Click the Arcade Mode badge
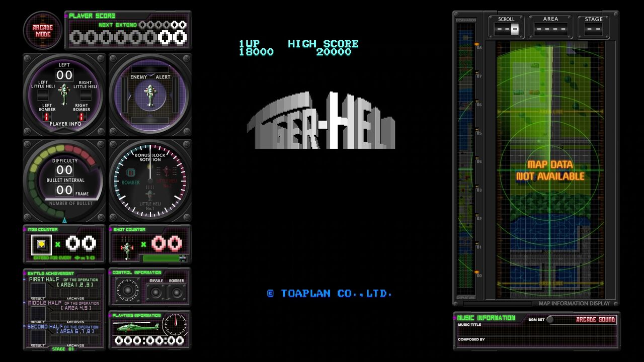 coord(43,31)
